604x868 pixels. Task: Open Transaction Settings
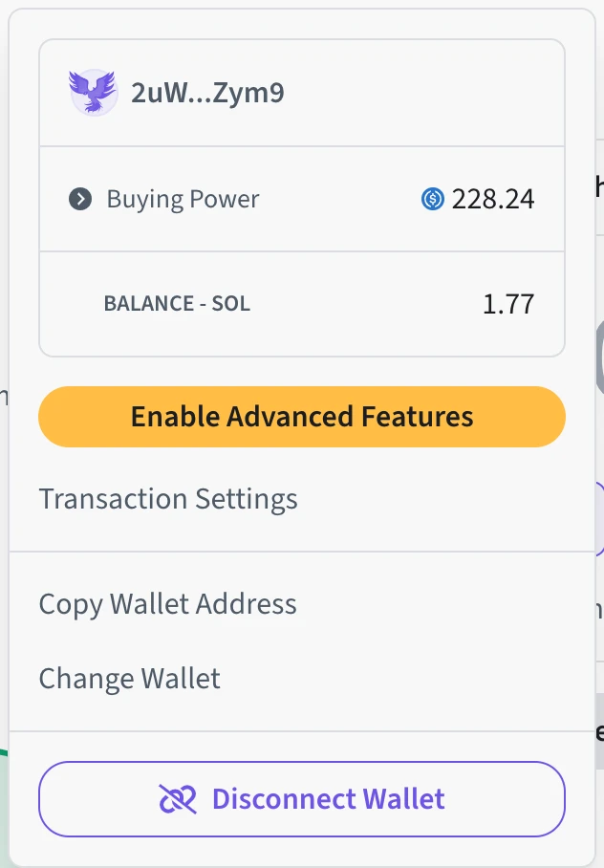(x=168, y=499)
